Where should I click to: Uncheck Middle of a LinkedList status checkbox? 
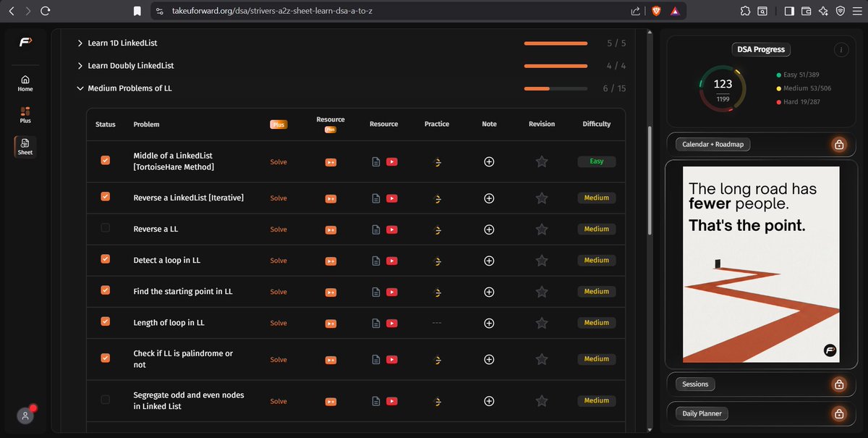pyautogui.click(x=106, y=160)
